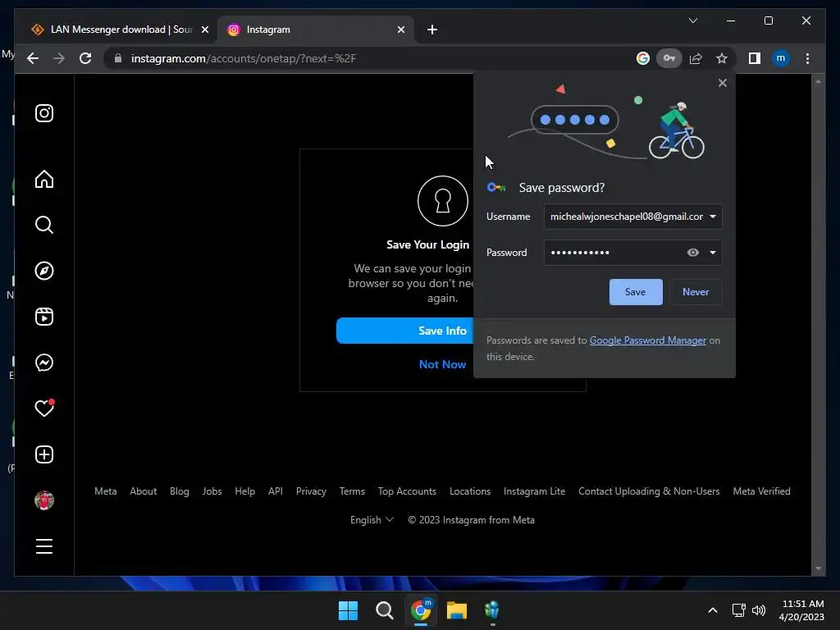The height and width of the screenshot is (630, 840).
Task: Click the address bar URL
Action: 244,58
